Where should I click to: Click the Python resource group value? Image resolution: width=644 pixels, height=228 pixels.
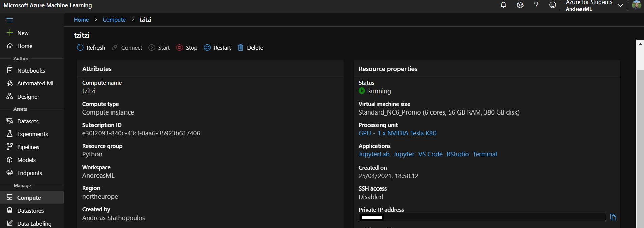tap(92, 154)
